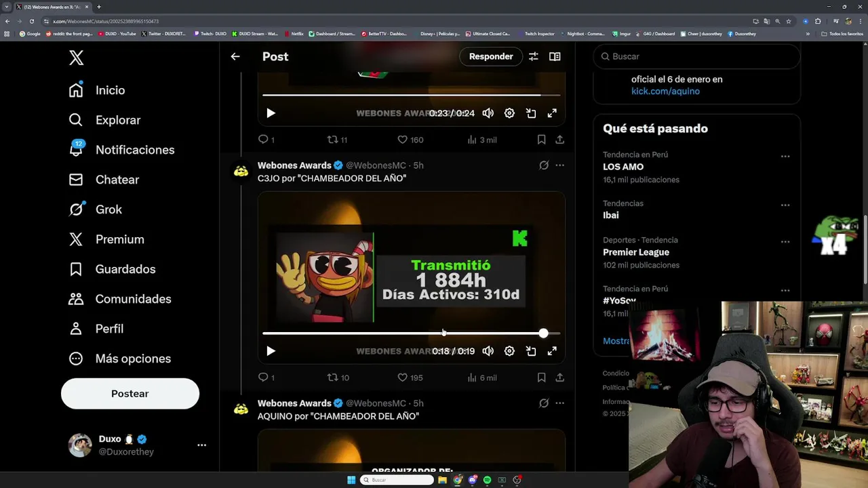Open Comunidades in the sidebar

[120, 299]
